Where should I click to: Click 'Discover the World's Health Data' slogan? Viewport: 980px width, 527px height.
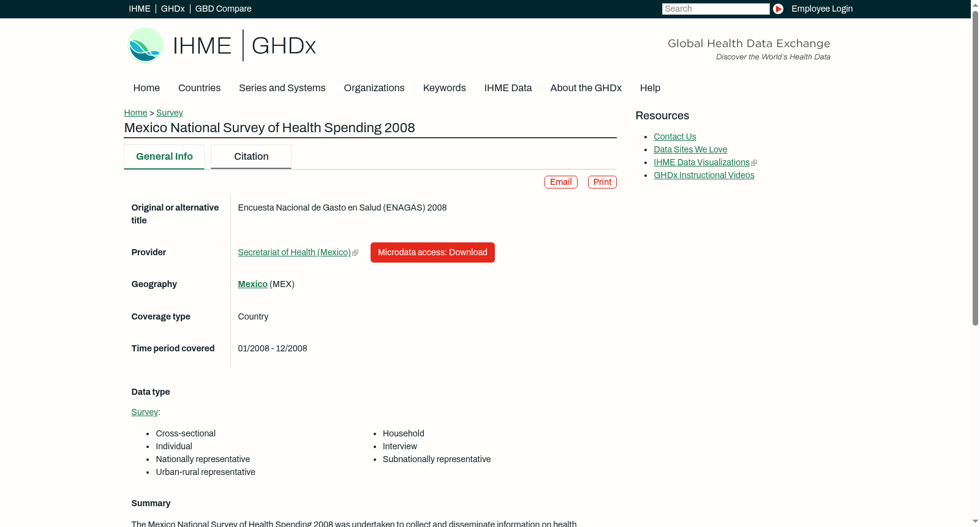click(773, 57)
